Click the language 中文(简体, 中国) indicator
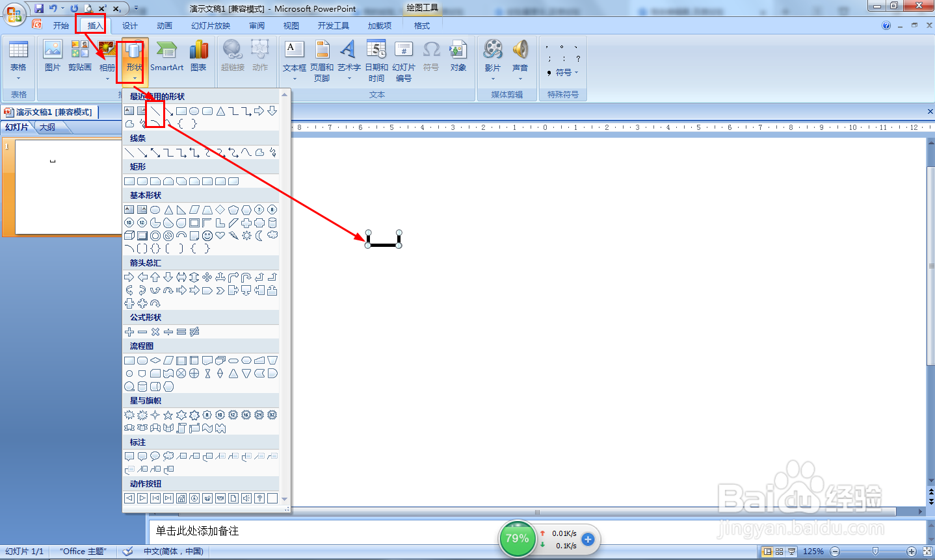The image size is (935, 560). (x=174, y=552)
